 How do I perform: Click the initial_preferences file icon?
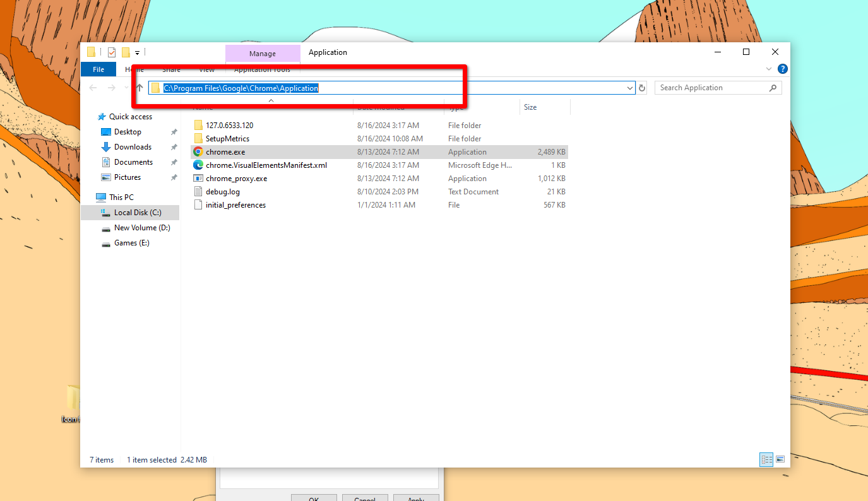pos(198,205)
